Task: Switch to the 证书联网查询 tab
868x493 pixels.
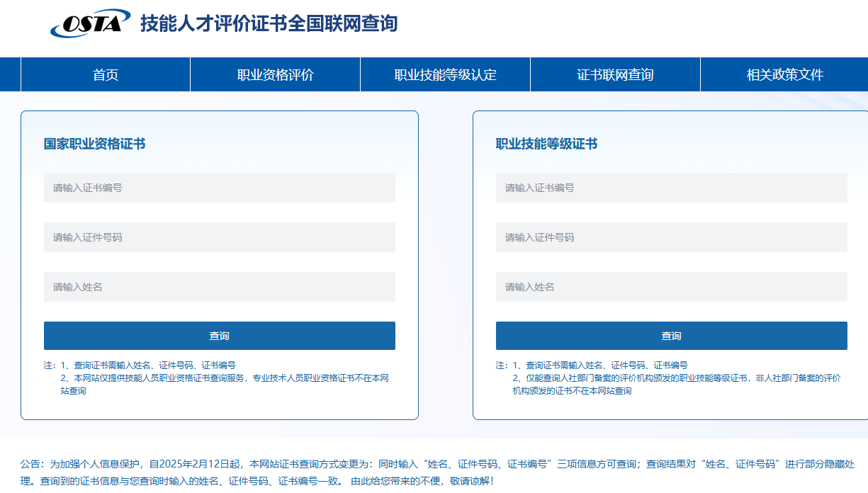Action: click(615, 74)
